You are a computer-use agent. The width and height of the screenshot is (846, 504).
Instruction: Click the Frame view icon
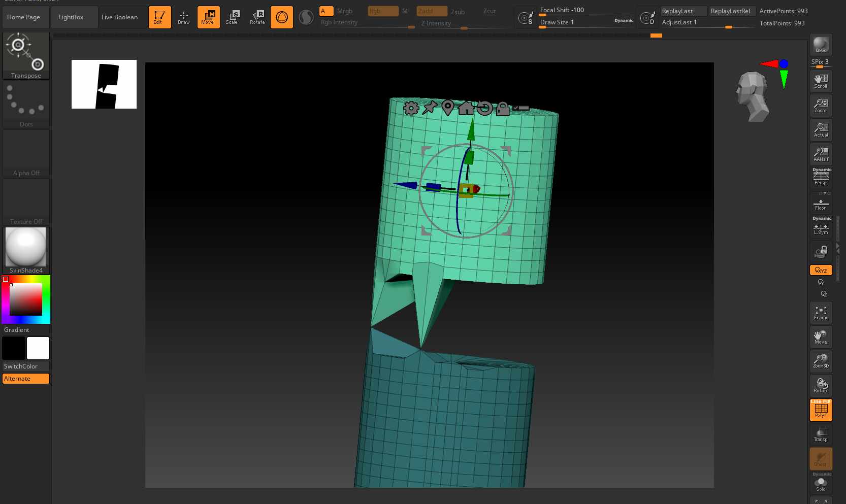821,312
